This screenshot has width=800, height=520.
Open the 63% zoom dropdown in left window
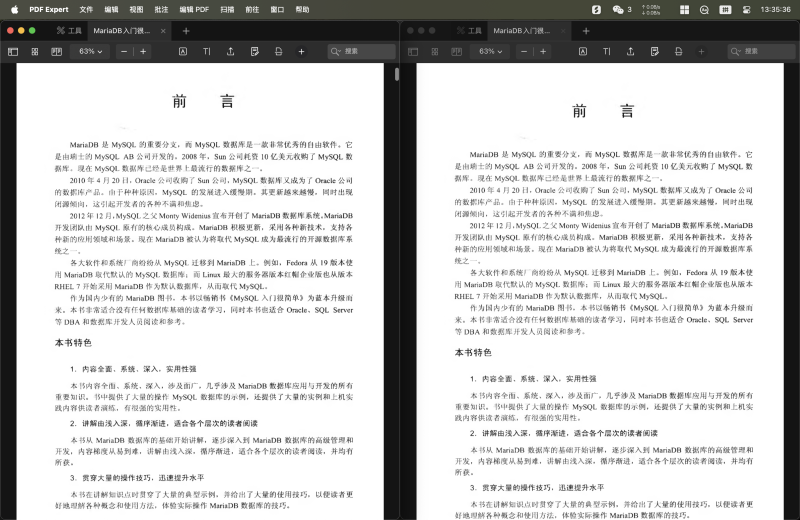point(91,51)
